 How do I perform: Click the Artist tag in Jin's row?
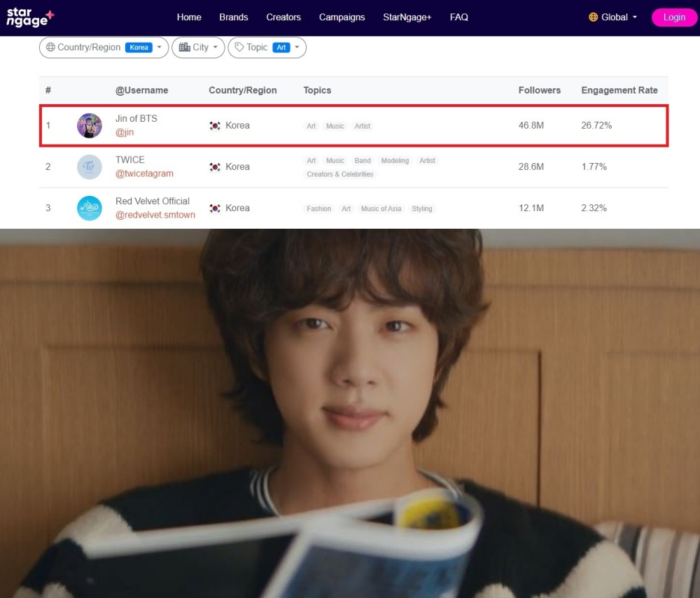[362, 126]
